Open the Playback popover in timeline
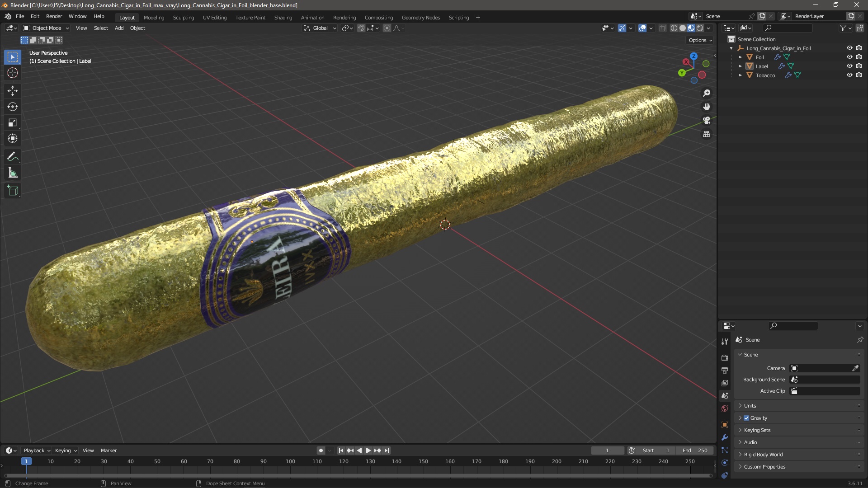The image size is (868, 488). tap(37, 450)
